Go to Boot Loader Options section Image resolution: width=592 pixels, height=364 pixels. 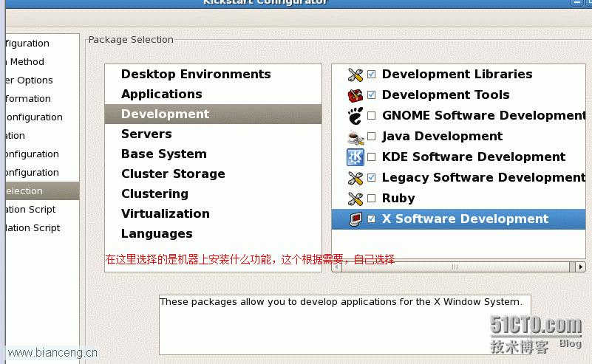pos(42,80)
